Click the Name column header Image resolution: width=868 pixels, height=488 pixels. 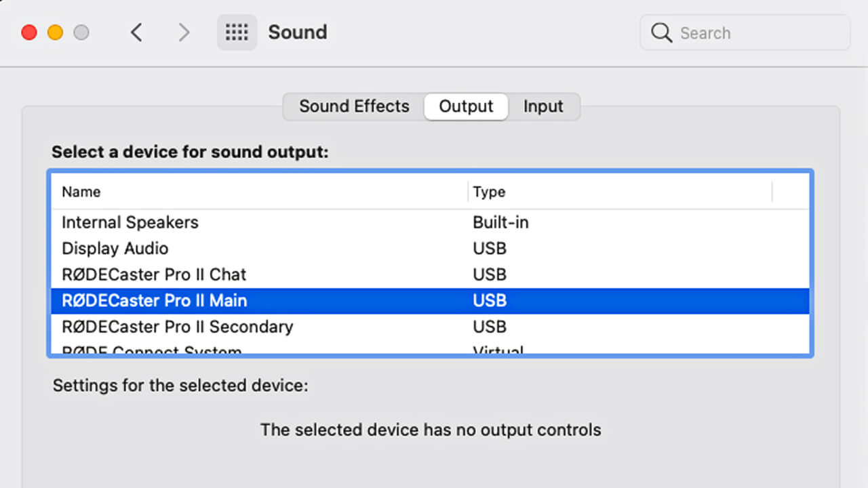click(x=81, y=192)
